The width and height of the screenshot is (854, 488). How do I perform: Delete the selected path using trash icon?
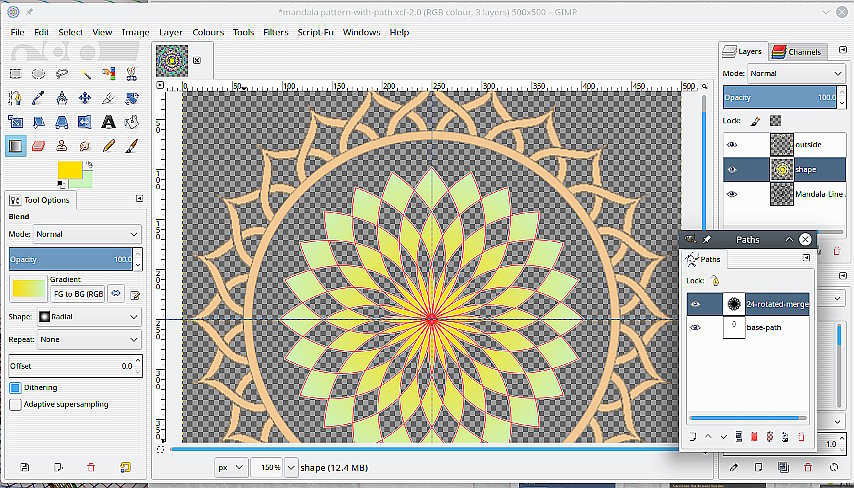click(800, 437)
